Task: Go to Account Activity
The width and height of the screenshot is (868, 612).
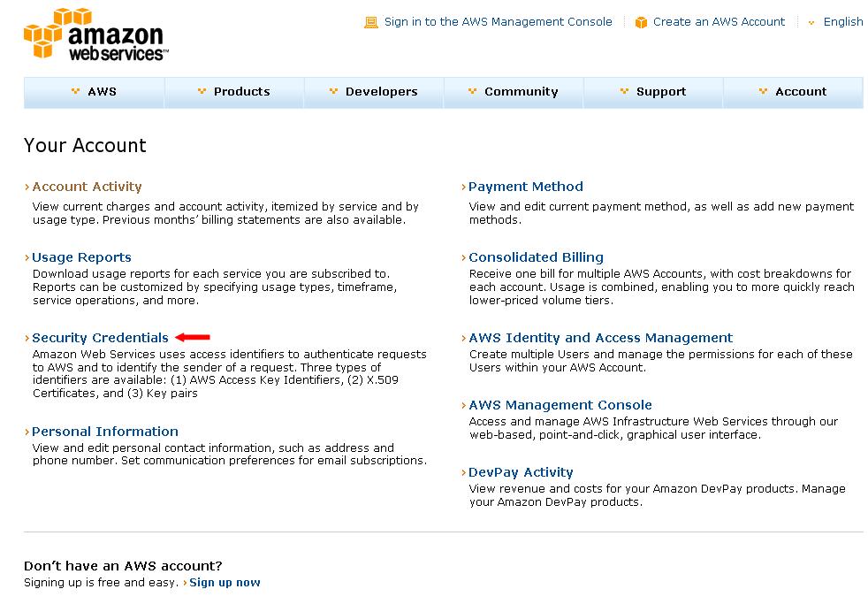Action: [87, 187]
